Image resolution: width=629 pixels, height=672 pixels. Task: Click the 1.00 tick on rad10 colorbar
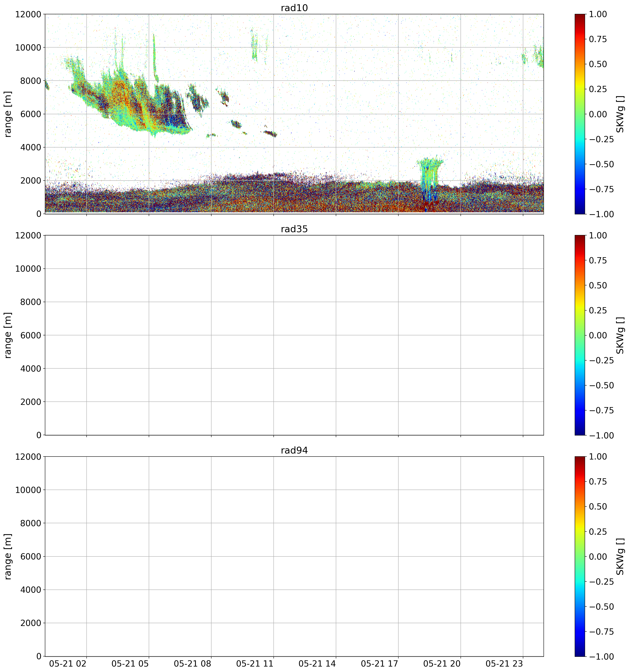pyautogui.click(x=598, y=14)
